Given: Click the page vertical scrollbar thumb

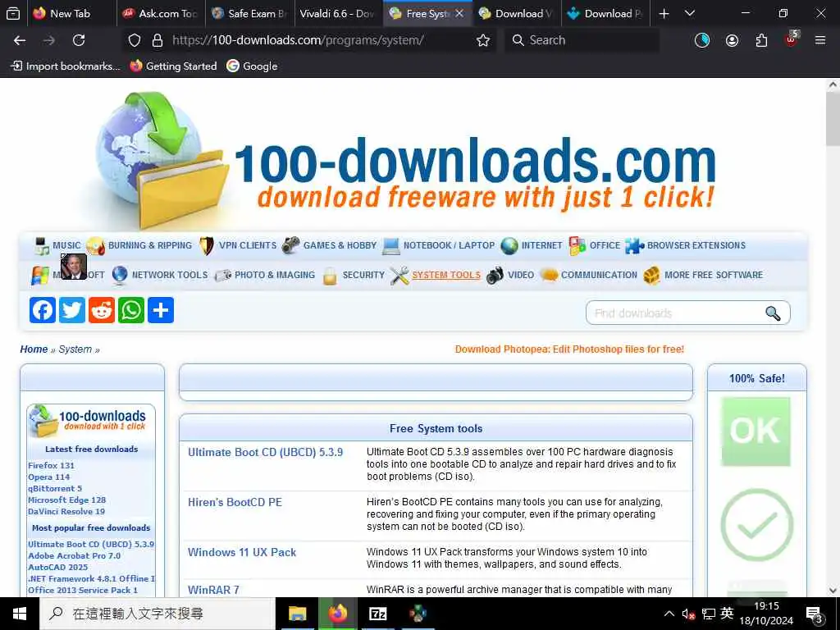Looking at the screenshot, I should pyautogui.click(x=833, y=118).
